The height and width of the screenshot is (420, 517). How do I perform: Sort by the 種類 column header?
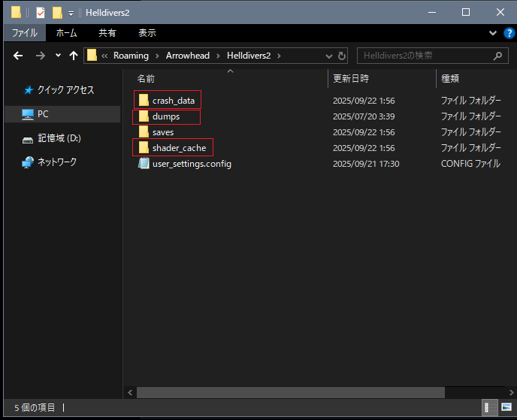click(x=450, y=78)
